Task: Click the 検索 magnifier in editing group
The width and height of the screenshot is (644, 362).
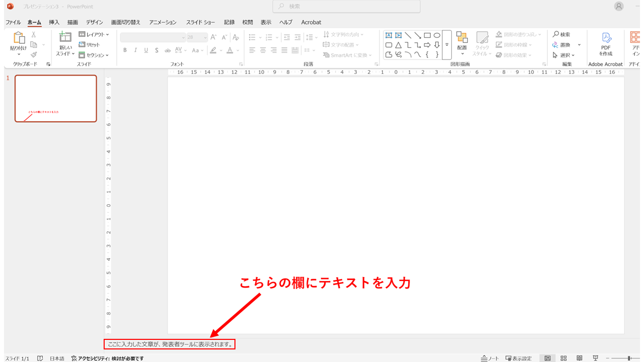Action: tap(555, 34)
